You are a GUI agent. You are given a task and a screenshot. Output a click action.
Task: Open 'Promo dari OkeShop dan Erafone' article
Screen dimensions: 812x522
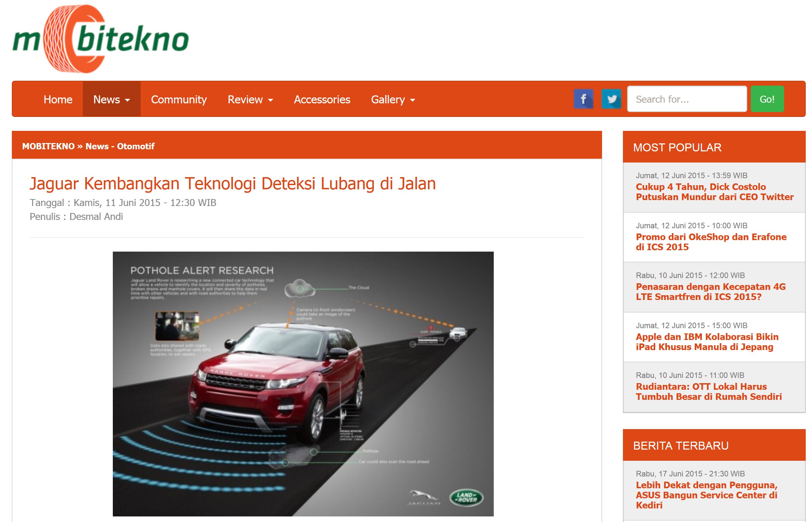click(x=711, y=242)
